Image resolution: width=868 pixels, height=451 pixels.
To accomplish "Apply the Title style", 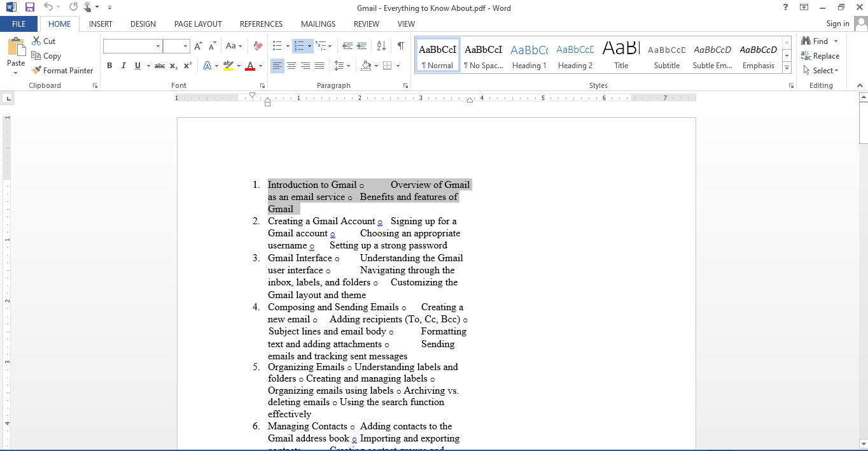I will 621,55.
